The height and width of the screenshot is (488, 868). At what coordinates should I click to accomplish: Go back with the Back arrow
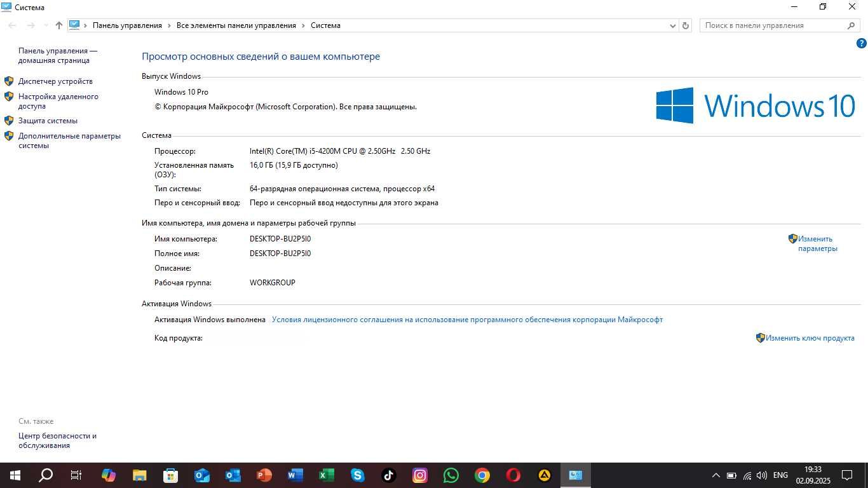12,25
